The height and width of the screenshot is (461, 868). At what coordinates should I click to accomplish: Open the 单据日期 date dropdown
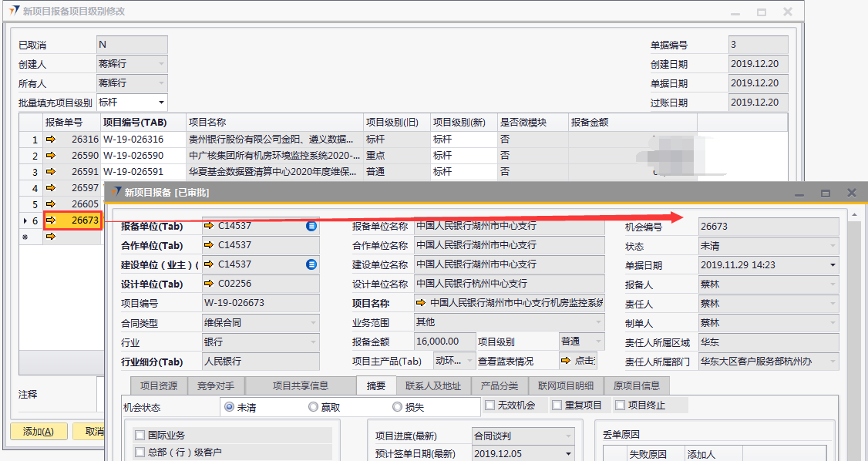[833, 265]
